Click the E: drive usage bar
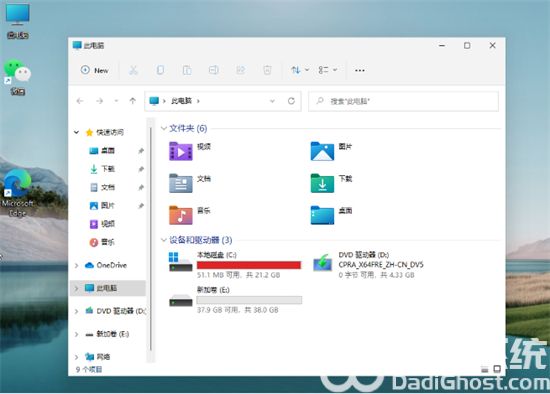The height and width of the screenshot is (394, 550). [x=249, y=300]
